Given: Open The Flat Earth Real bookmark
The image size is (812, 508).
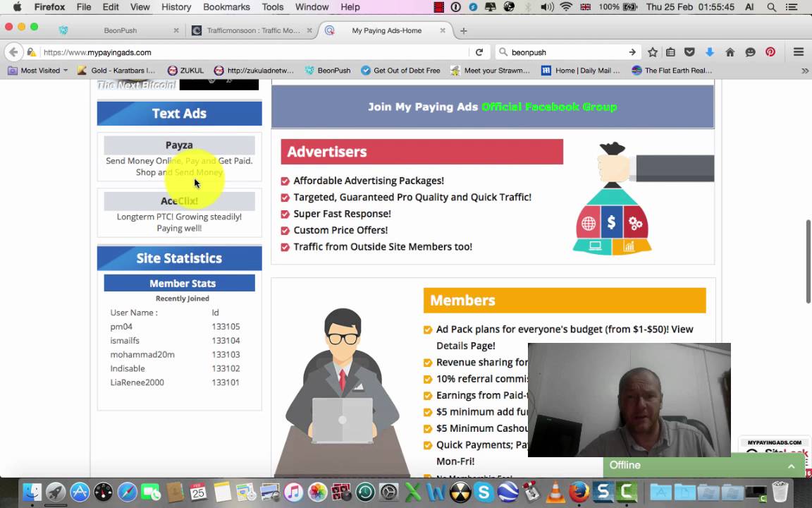Looking at the screenshot, I should (x=672, y=71).
